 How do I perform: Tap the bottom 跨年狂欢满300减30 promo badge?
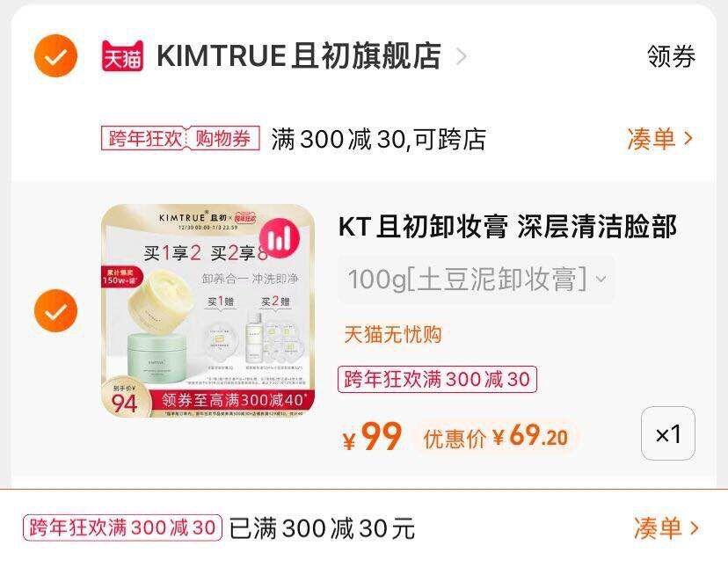[122, 527]
